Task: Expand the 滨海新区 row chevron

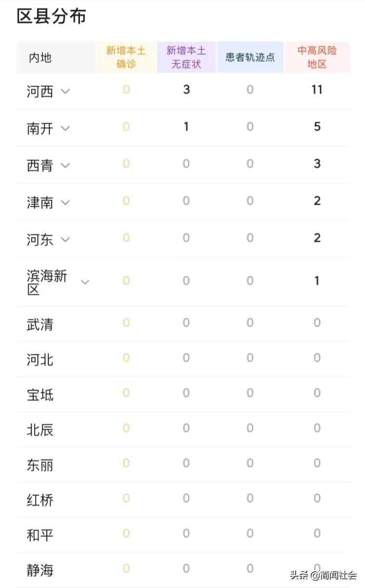Action: pos(85,282)
